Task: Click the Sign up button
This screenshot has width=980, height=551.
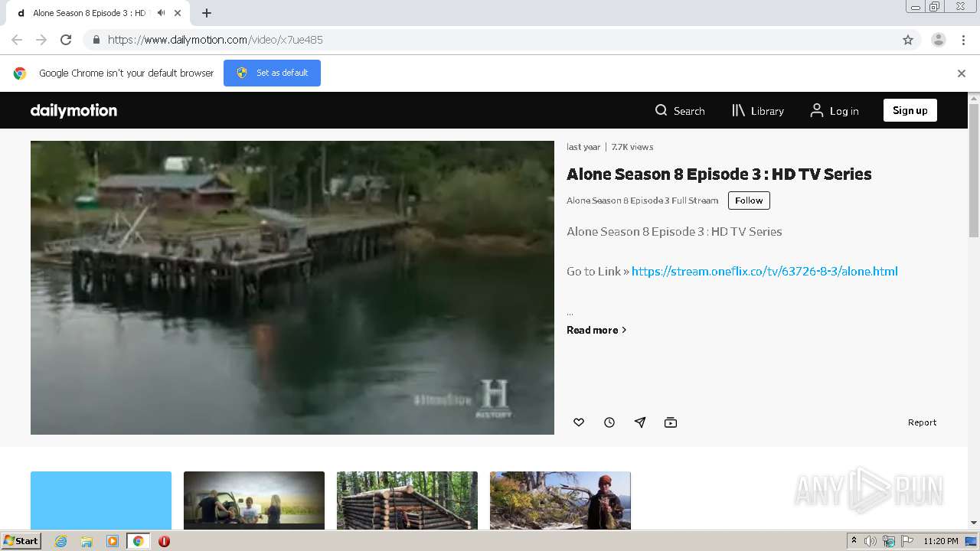Action: coord(910,110)
